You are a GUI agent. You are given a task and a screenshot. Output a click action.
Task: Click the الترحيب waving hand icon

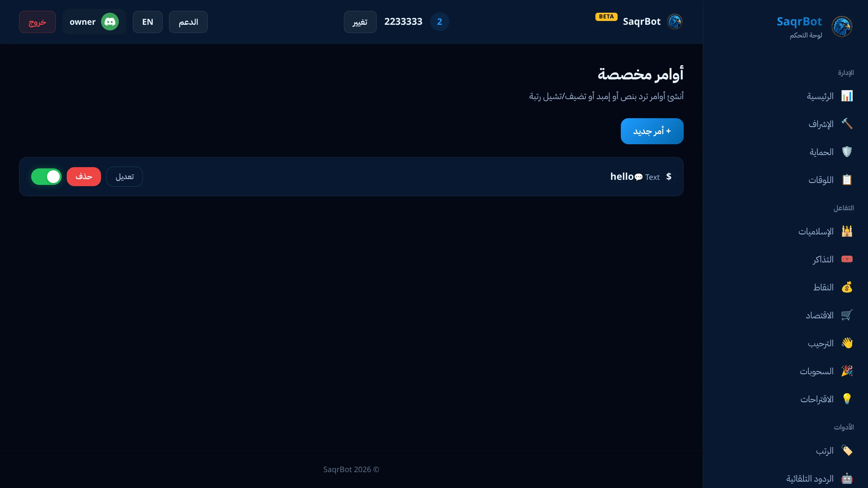(x=847, y=343)
